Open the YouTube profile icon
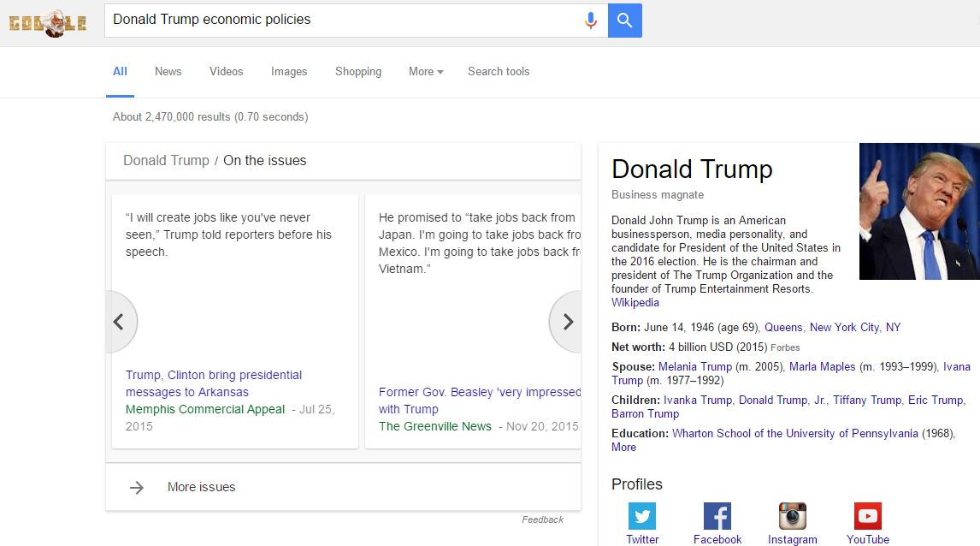Viewport: 980px width, 546px height. (x=868, y=516)
